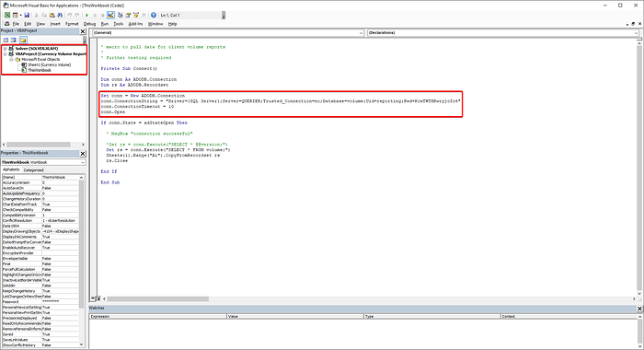Collapse the Microsoft Excel Objects folder

pos(11,59)
